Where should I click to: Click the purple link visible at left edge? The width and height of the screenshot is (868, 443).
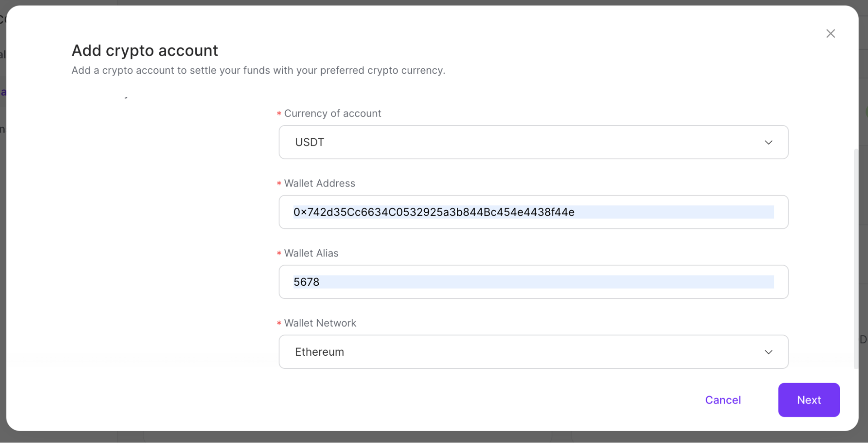coord(3,91)
